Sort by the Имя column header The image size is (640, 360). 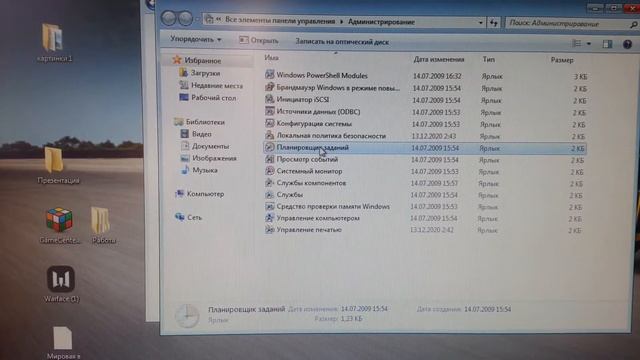(x=271, y=58)
